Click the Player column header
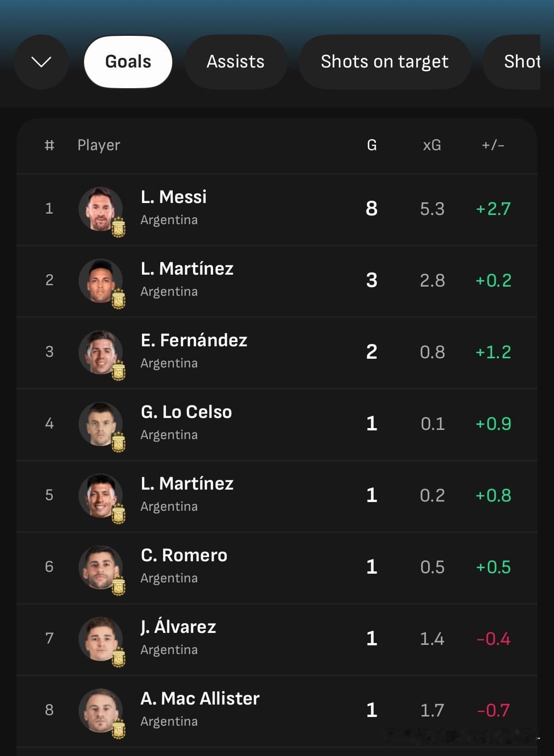The width and height of the screenshot is (554, 756). tap(99, 145)
